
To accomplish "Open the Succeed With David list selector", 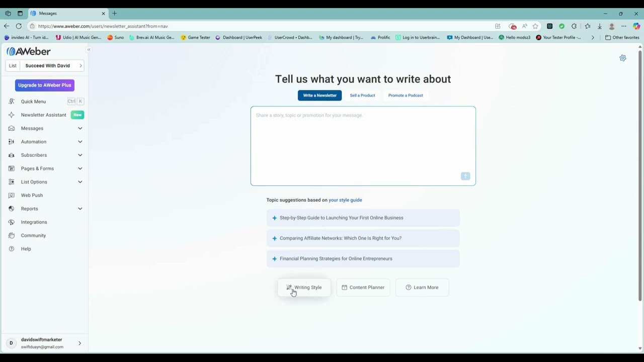I will coord(45,66).
